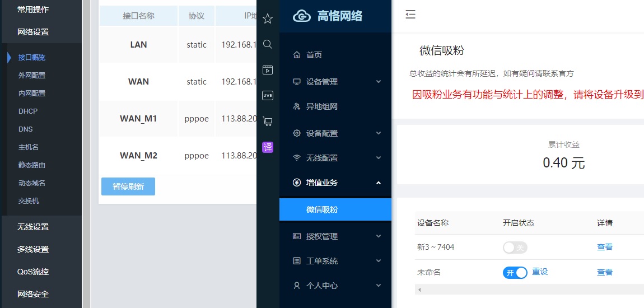The image size is (644, 308).
Task: Select 主机名 in router submenu
Action: tap(29, 147)
